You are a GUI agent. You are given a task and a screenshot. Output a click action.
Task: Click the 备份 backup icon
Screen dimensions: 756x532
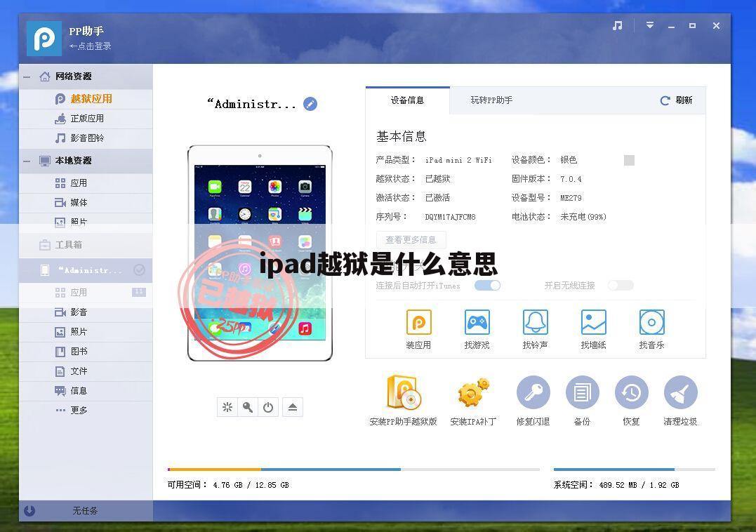[x=582, y=393]
